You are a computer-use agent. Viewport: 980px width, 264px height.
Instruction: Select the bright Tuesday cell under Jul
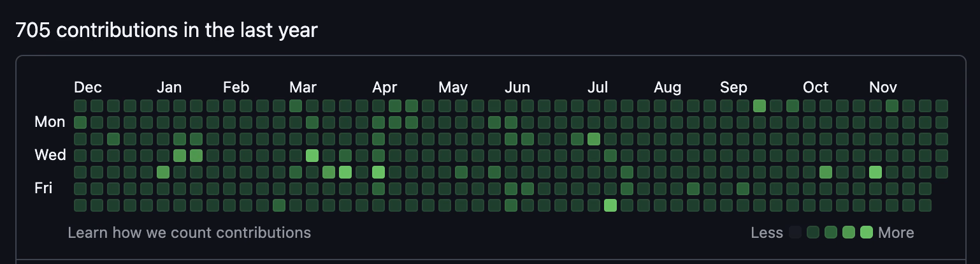point(594,138)
